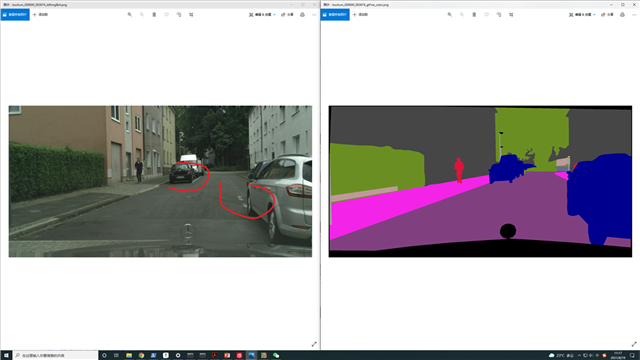640x360 pixels.
Task: Zoom out icon in left Photos window
Action: (x=142, y=15)
